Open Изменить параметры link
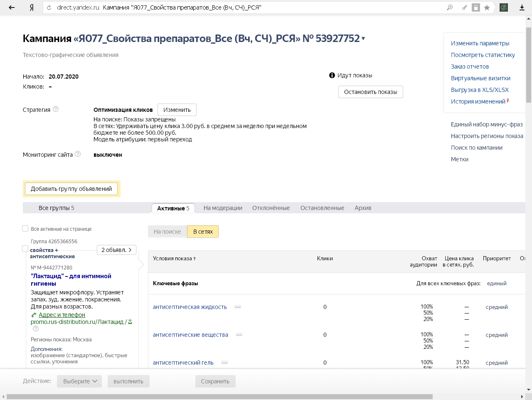532x400 pixels. (480, 43)
